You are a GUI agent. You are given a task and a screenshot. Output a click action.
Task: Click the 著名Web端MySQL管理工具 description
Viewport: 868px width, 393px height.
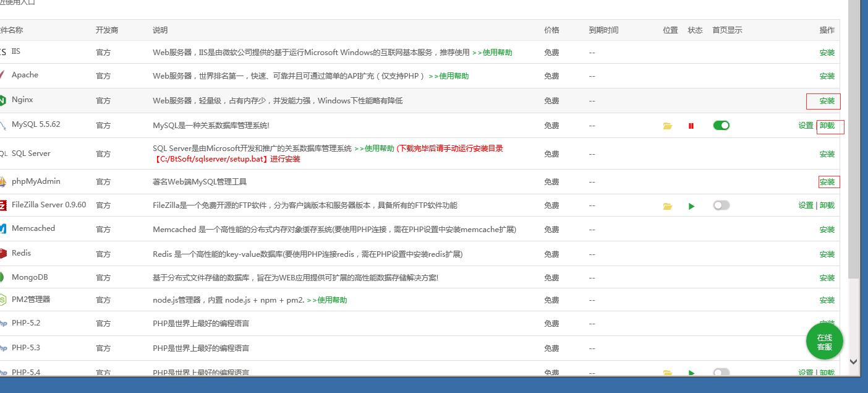[200, 182]
